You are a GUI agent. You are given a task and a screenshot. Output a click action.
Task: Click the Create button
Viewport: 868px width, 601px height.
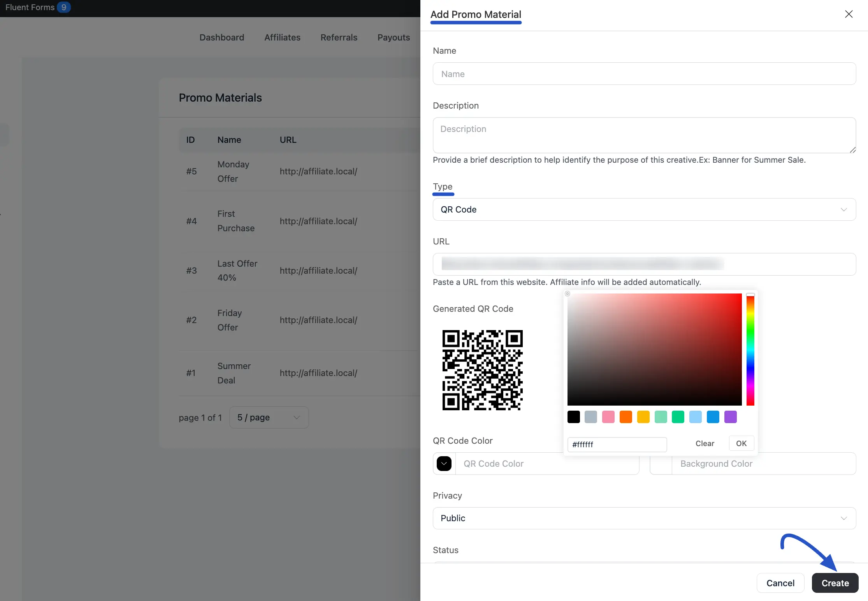[x=835, y=583]
